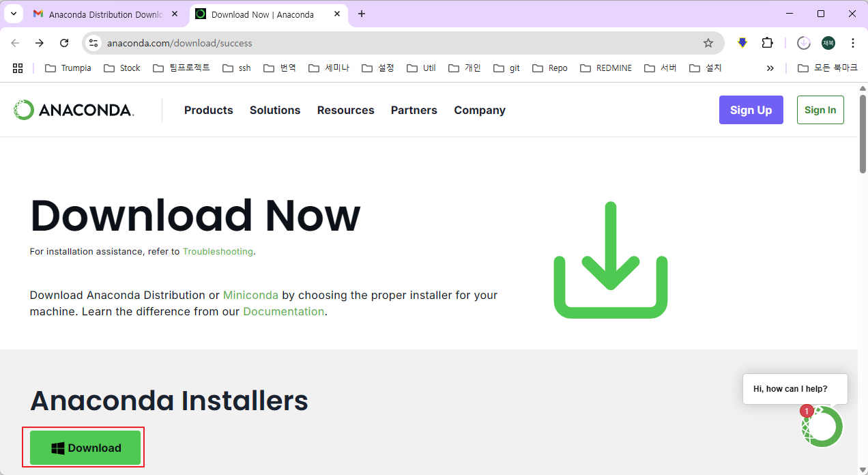868x475 pixels.
Task: Open the 설치 bookmark folder
Action: tap(706, 68)
